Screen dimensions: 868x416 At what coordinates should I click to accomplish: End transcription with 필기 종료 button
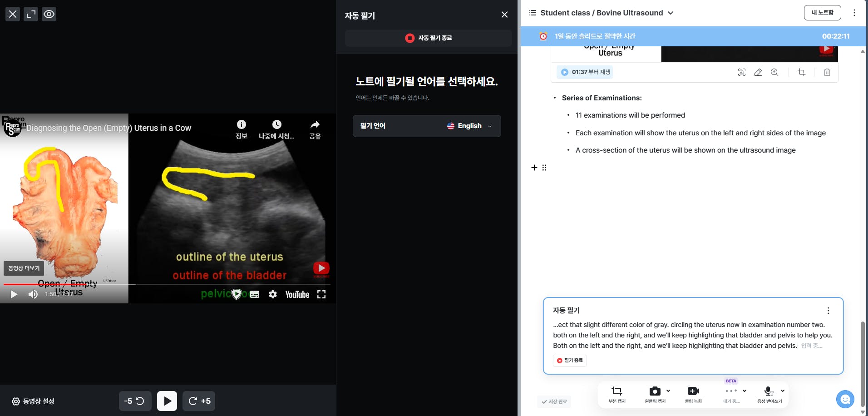(x=570, y=361)
